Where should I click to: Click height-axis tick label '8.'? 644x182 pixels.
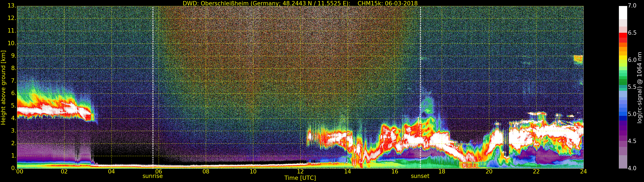pos(14,68)
